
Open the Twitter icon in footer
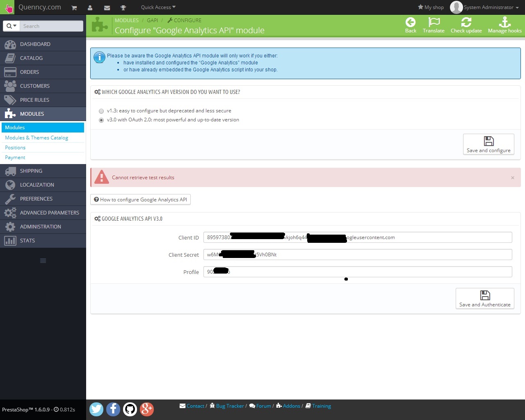point(96,409)
